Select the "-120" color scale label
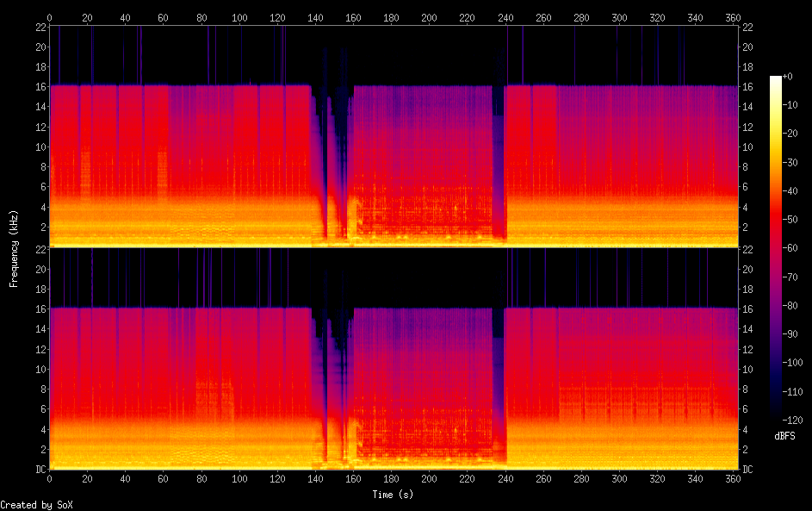 click(x=793, y=420)
